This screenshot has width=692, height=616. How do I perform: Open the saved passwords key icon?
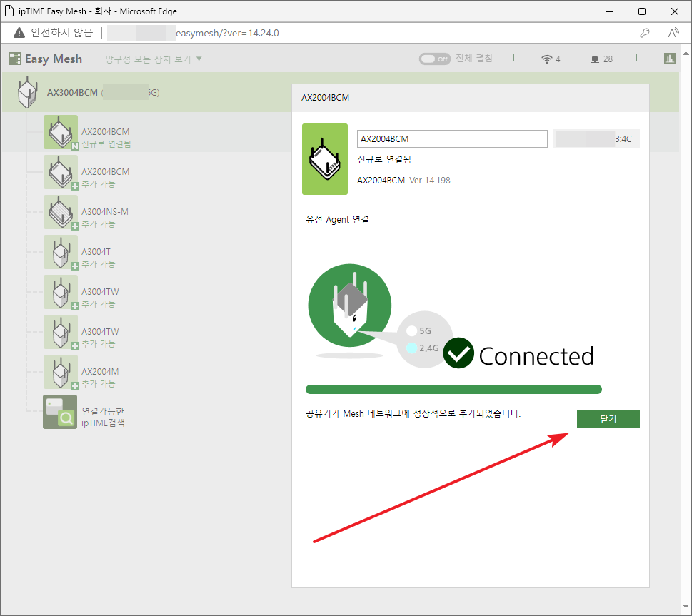coord(645,33)
